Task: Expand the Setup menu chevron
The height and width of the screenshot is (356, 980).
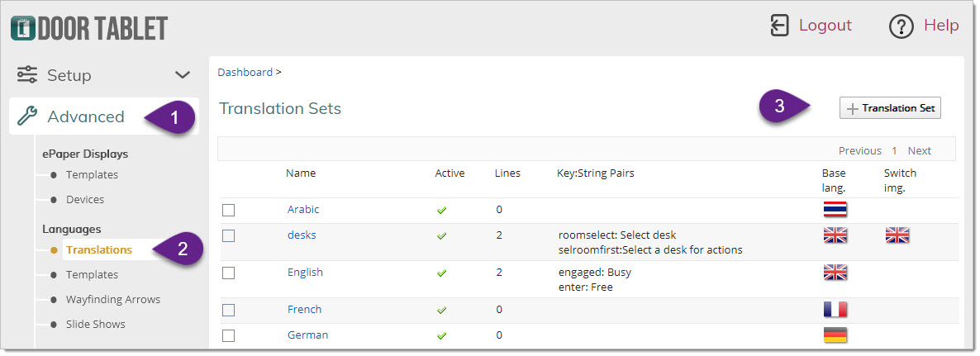Action: [183, 75]
